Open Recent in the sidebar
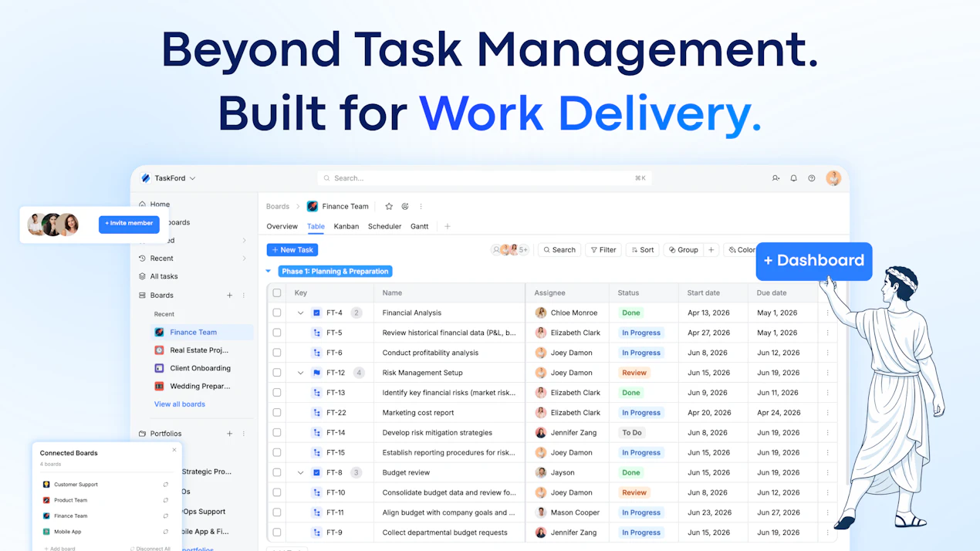Image resolution: width=980 pixels, height=551 pixels. pos(161,259)
